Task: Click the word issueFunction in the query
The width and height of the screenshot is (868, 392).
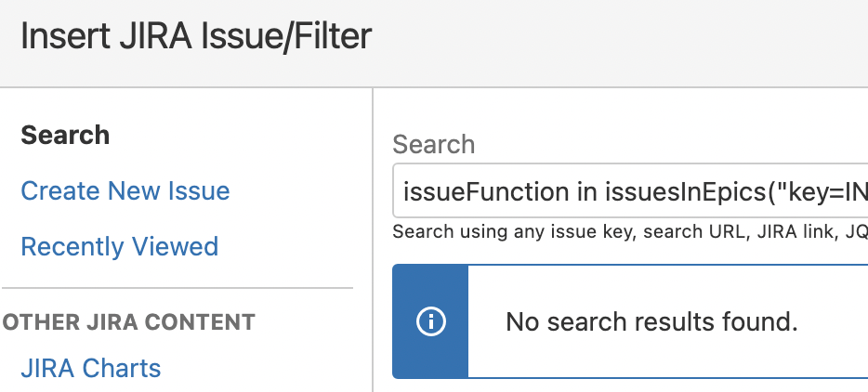Action: click(486, 192)
